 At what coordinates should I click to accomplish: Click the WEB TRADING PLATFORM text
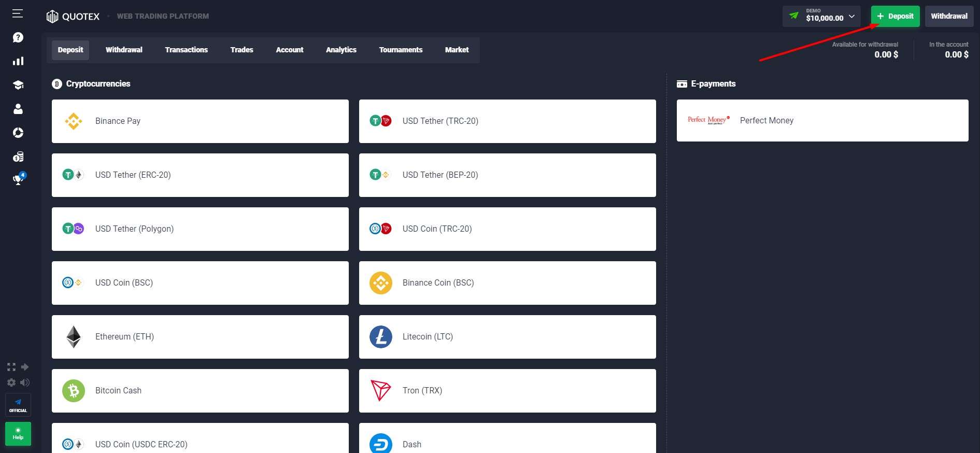pyautogui.click(x=163, y=17)
